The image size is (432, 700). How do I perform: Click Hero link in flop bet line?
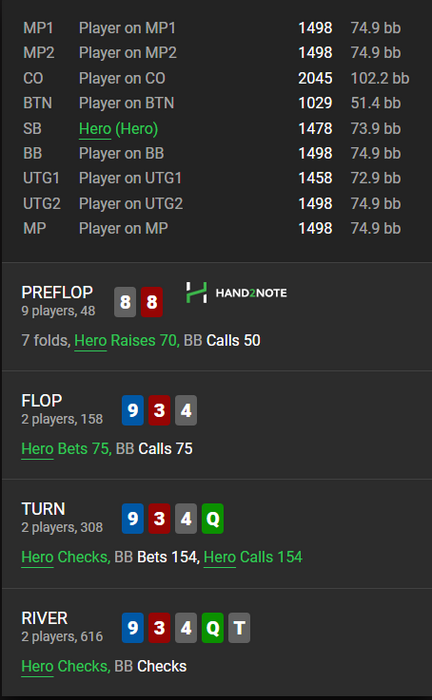37,449
